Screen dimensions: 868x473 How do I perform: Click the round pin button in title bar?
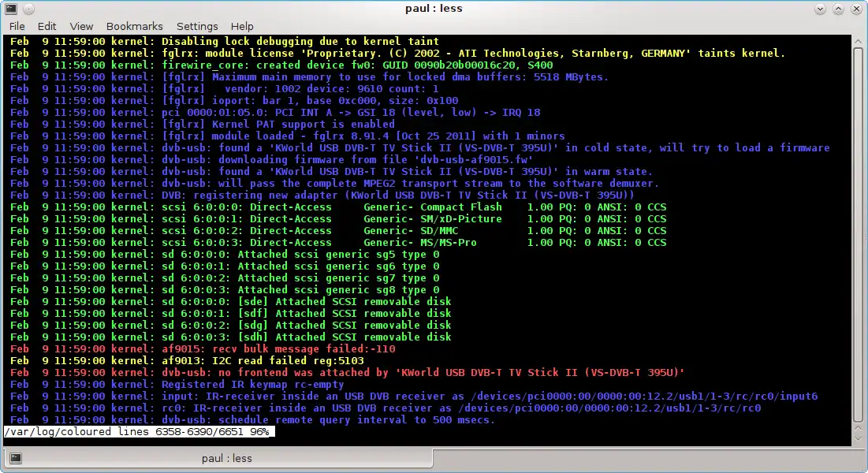click(x=29, y=9)
